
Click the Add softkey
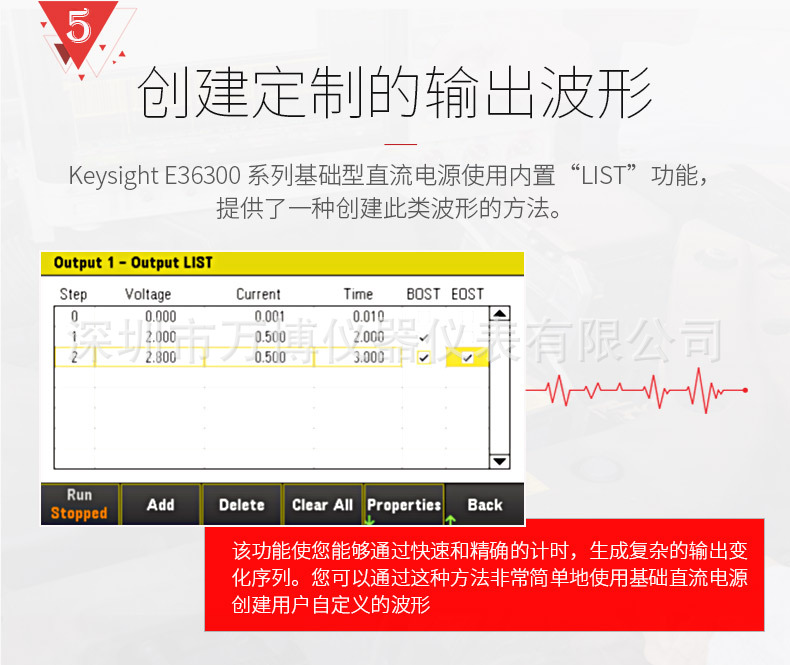tap(161, 504)
